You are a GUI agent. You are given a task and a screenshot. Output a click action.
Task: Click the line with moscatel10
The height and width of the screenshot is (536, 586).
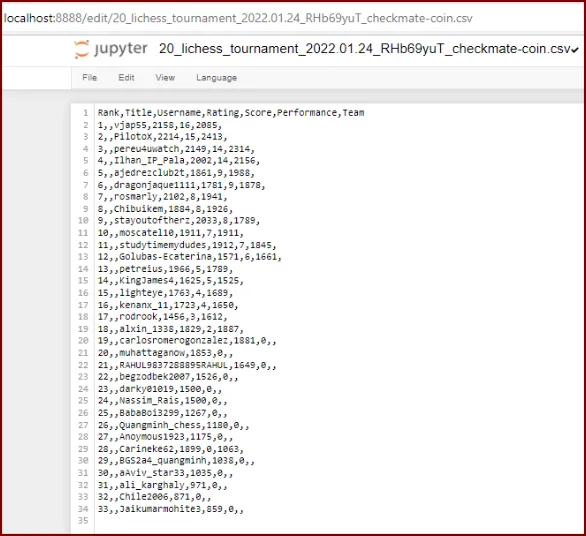point(171,233)
